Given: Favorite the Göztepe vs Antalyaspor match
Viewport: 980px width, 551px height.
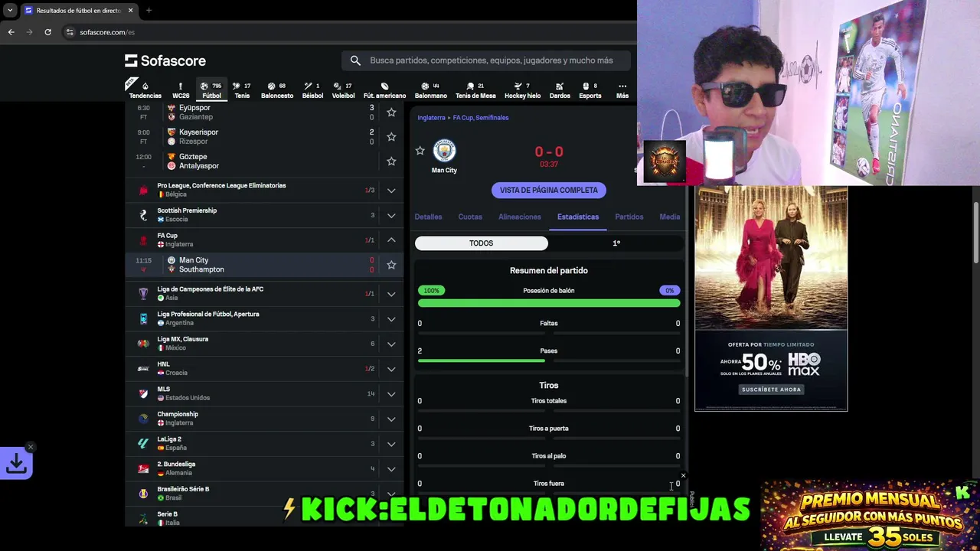Looking at the screenshot, I should pos(391,161).
